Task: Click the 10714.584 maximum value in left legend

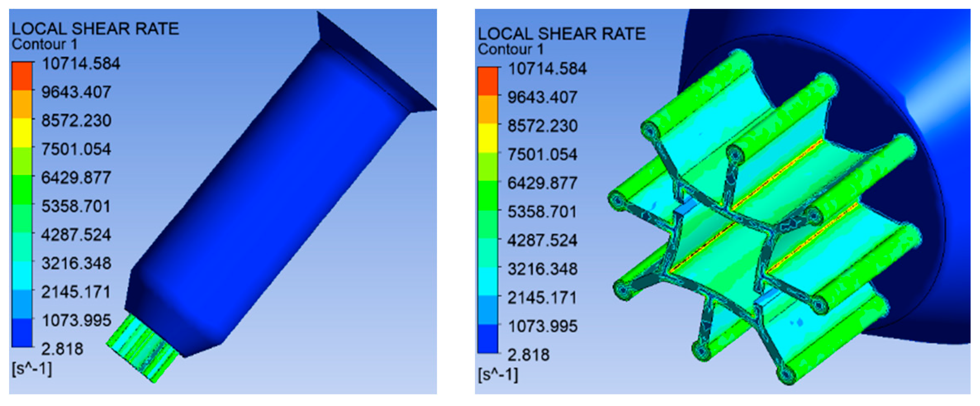Action: (81, 64)
